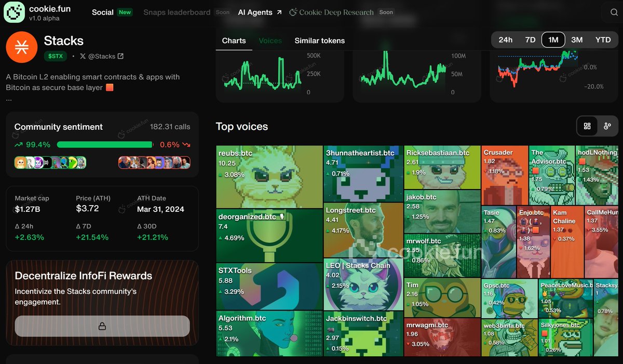Open PeaceLoveMusic voice tile
Viewport: 623px width, 364px height.
pos(566,299)
